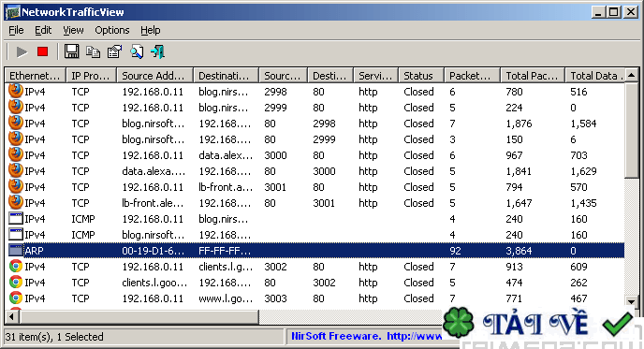Open the Edit menu
644x349 pixels.
pos(43,30)
